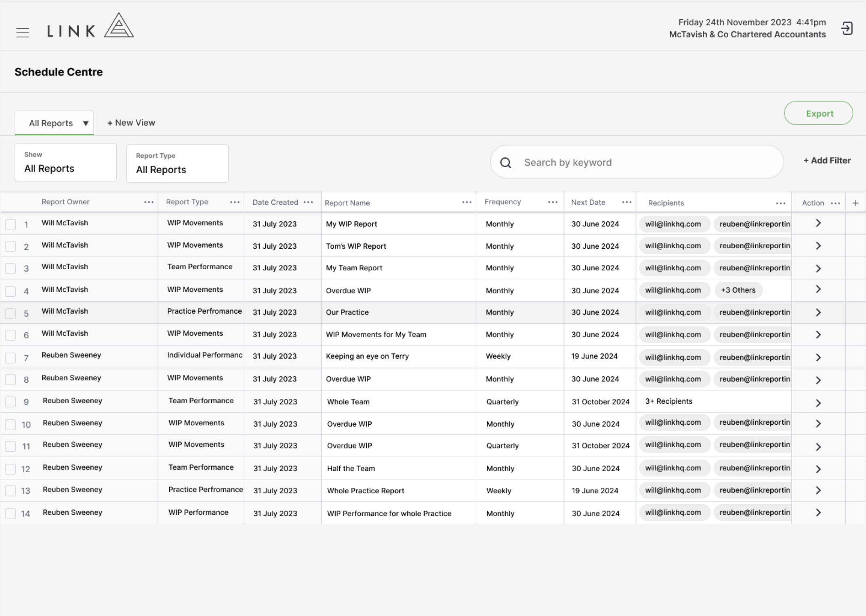Open Report Owner column options dots
Screen dimensions: 866x616
149,202
